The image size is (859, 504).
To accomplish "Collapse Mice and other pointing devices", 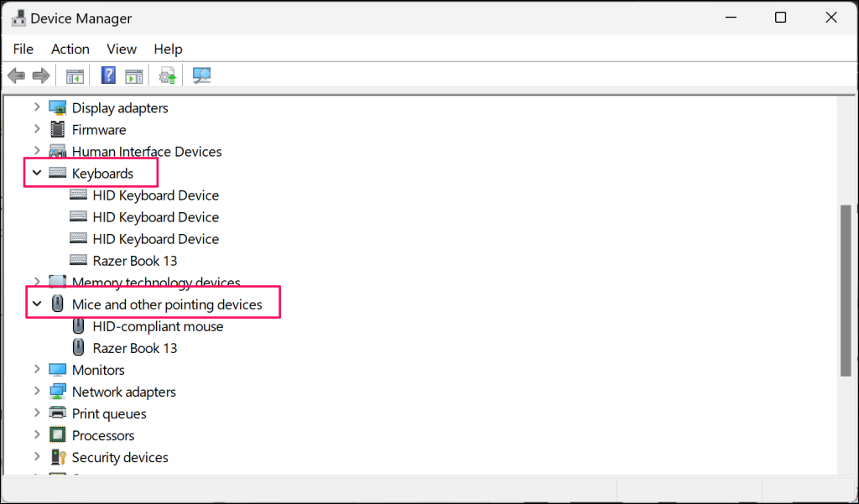I will point(37,304).
